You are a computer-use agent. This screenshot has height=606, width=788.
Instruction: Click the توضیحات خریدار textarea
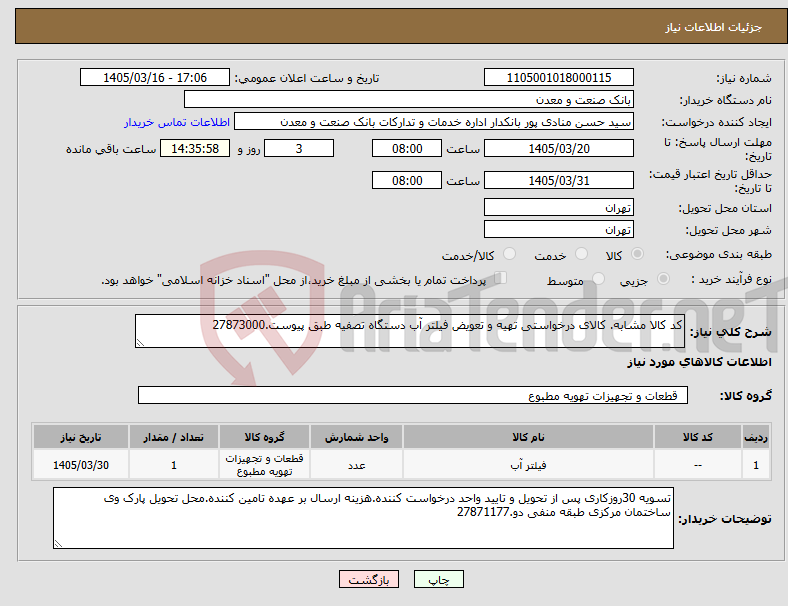click(x=363, y=518)
